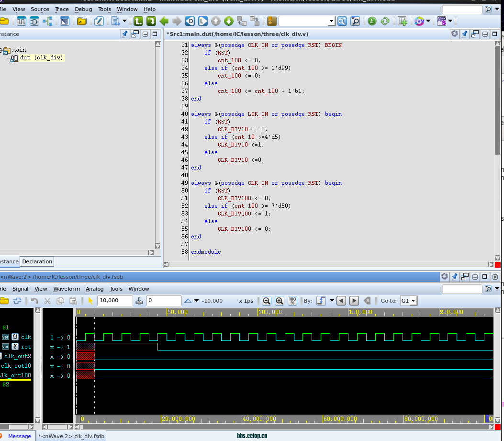The height and width of the screenshot is (441, 504).
Task: Undock the nWave window panel
Action: coord(465,277)
